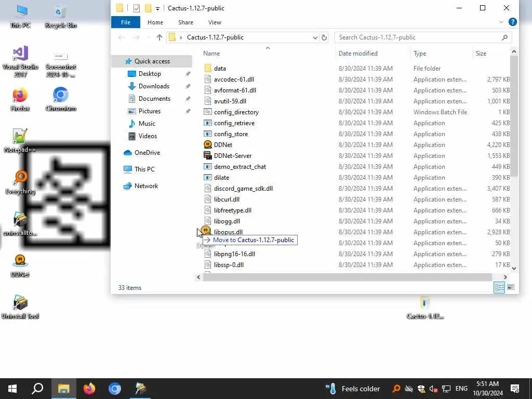Open Music in navigation pane
The width and height of the screenshot is (532, 399).
pyautogui.click(x=147, y=124)
